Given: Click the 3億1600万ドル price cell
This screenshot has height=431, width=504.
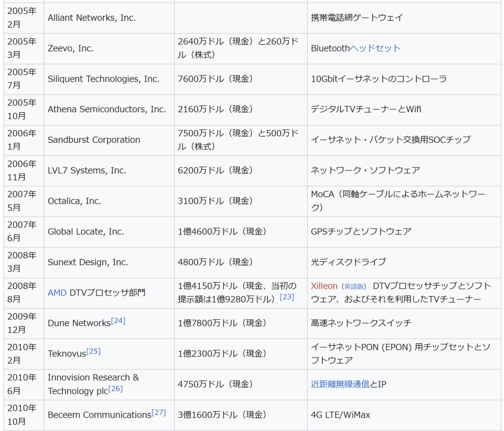Looking at the screenshot, I should tap(222, 415).
